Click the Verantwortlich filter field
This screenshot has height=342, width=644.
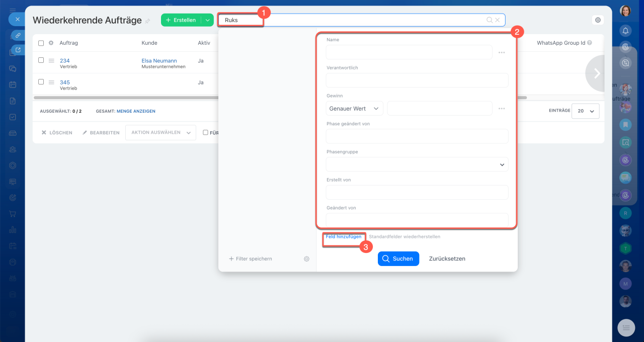[417, 80]
